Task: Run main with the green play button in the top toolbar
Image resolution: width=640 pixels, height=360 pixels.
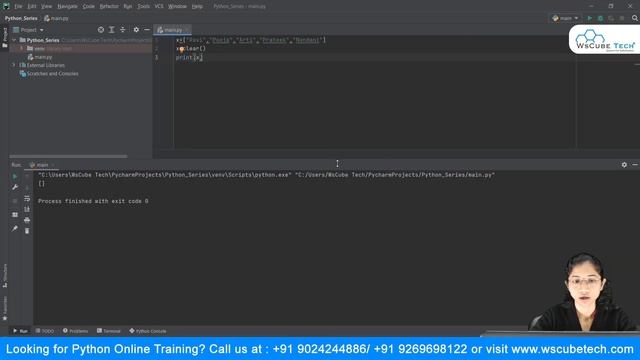Action: point(589,18)
